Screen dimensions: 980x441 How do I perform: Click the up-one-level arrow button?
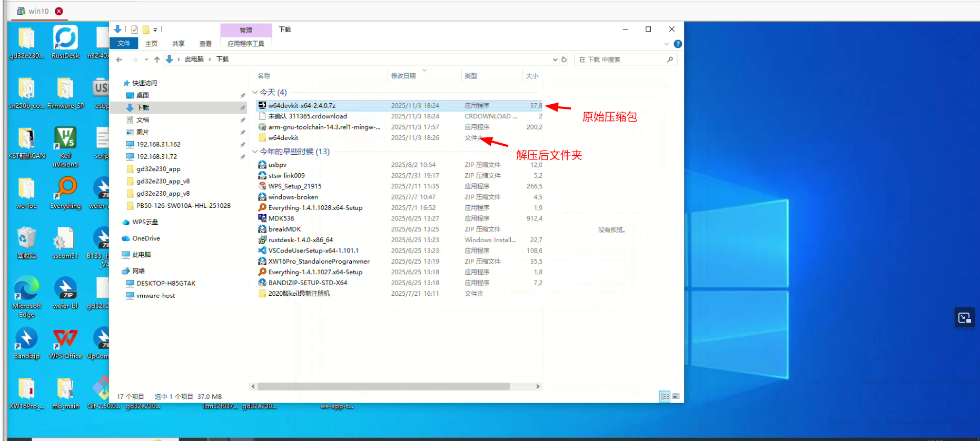click(157, 59)
